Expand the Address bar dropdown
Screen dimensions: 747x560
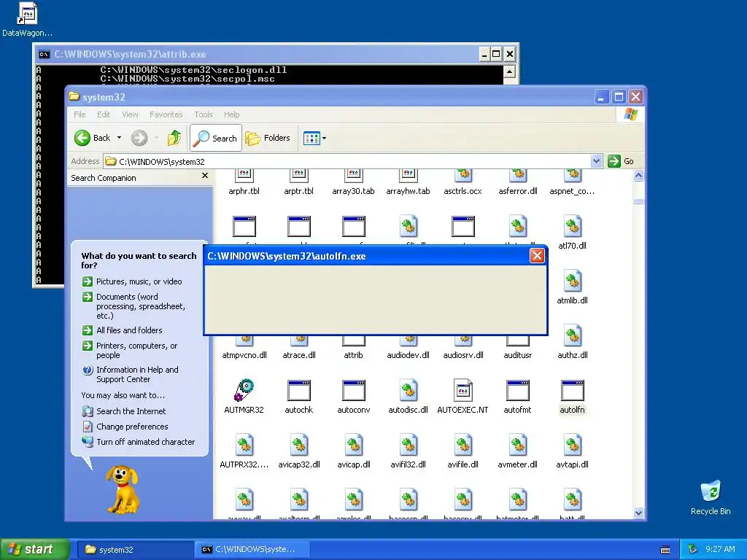(596, 161)
